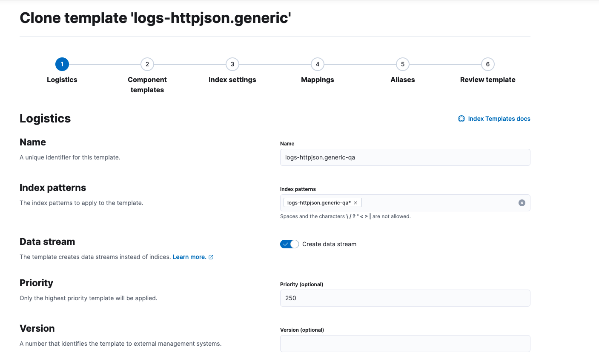599x364 pixels.
Task: Click the empty Version optional field
Action: (405, 343)
